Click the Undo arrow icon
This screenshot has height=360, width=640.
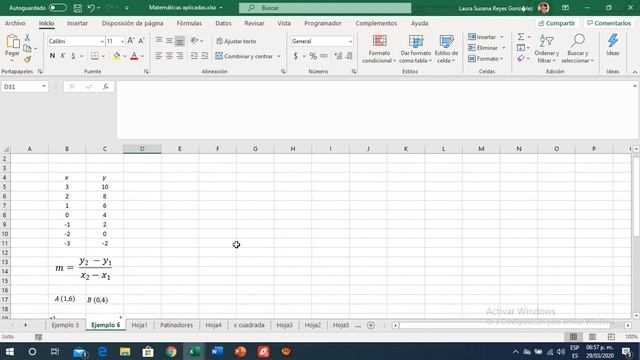(91, 8)
